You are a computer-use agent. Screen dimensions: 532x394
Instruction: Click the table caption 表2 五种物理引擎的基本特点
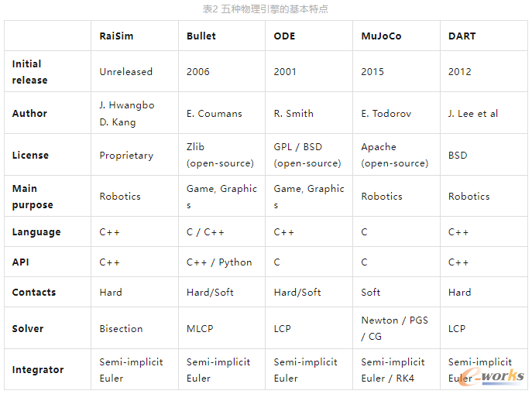266,9
